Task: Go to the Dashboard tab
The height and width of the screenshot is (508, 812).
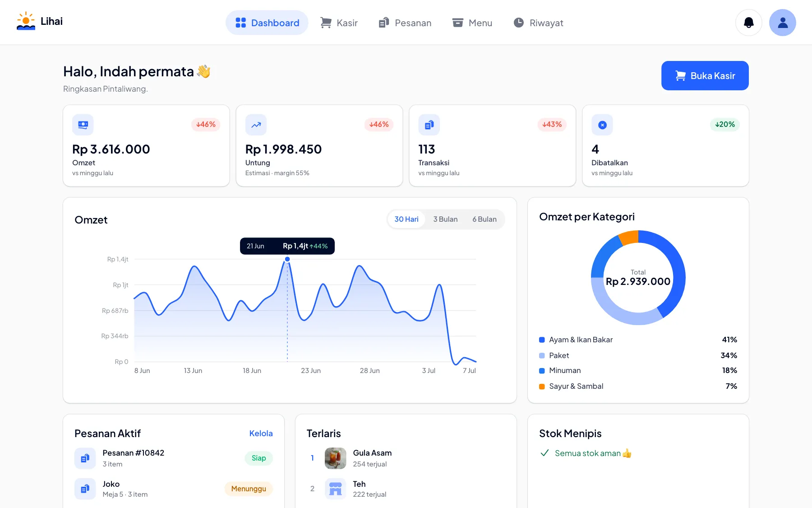Action: [267, 23]
